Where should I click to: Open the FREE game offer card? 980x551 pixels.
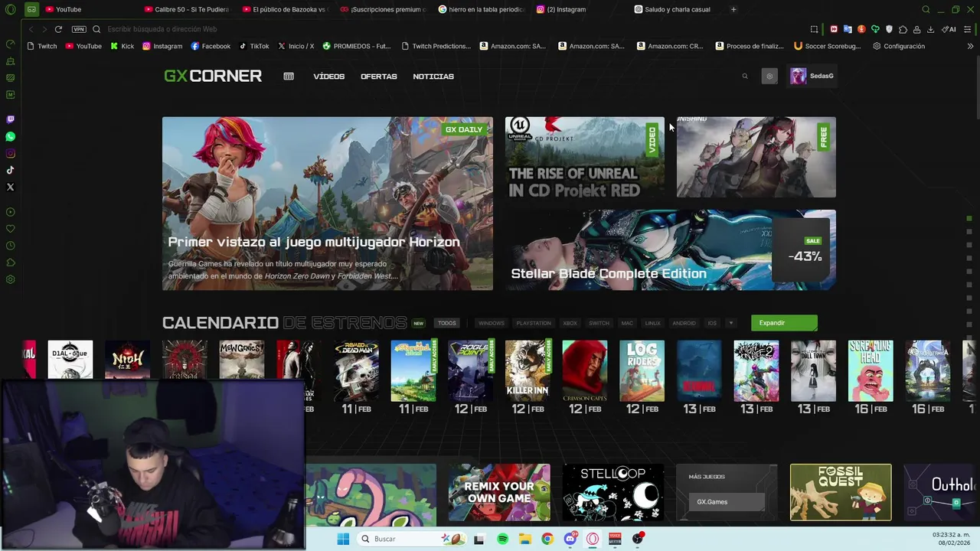coord(756,157)
